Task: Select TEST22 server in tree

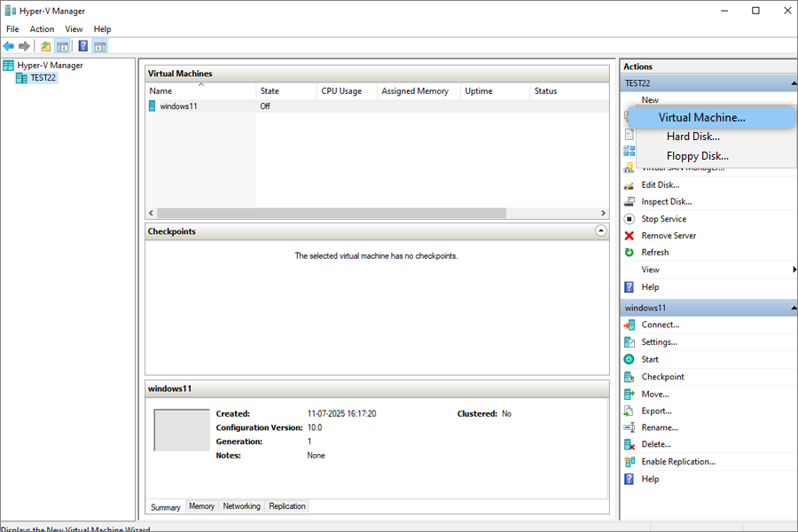Action: click(43, 78)
